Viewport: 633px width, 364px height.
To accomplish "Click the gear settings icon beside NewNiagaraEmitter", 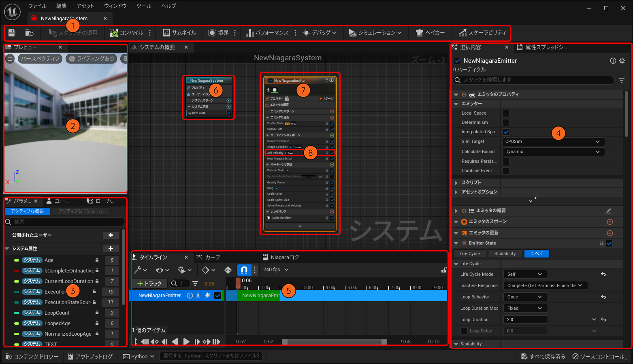I will (x=622, y=61).
